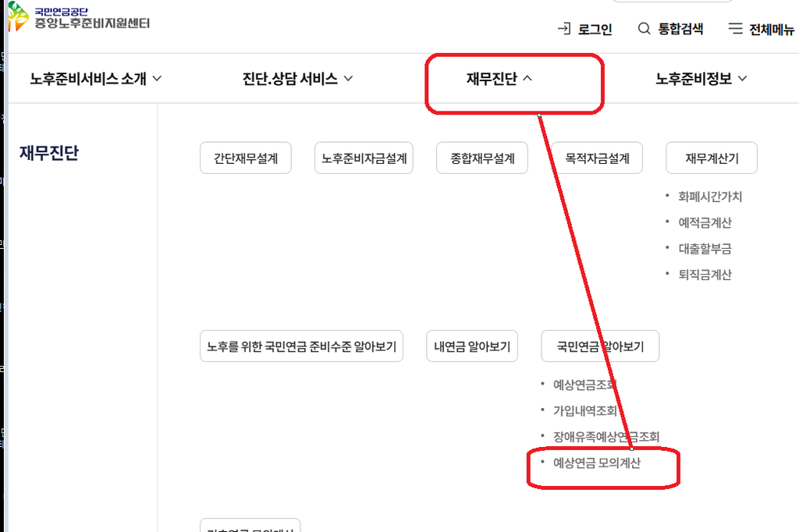The height and width of the screenshot is (532, 799).
Task: Open 화폐시간가치 calculator link
Action: [x=710, y=197]
